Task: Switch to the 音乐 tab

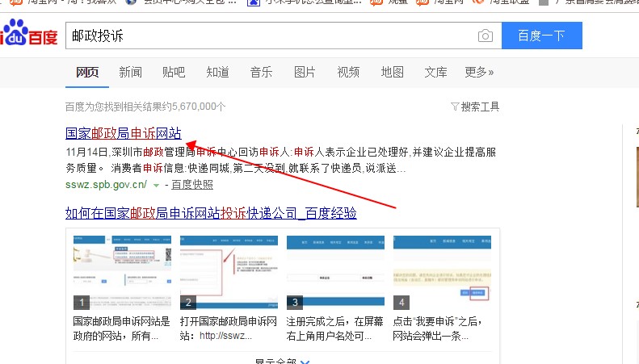Action: (261, 73)
